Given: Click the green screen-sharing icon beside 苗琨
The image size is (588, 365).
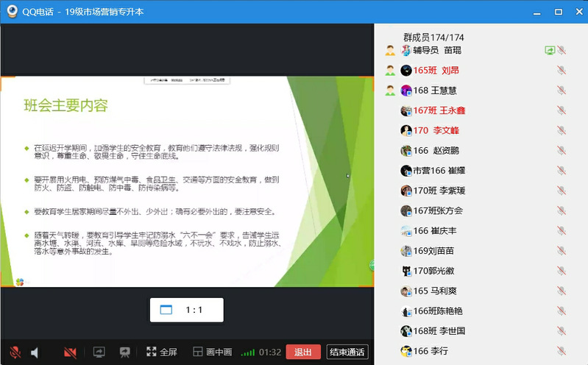Looking at the screenshot, I should tap(549, 50).
